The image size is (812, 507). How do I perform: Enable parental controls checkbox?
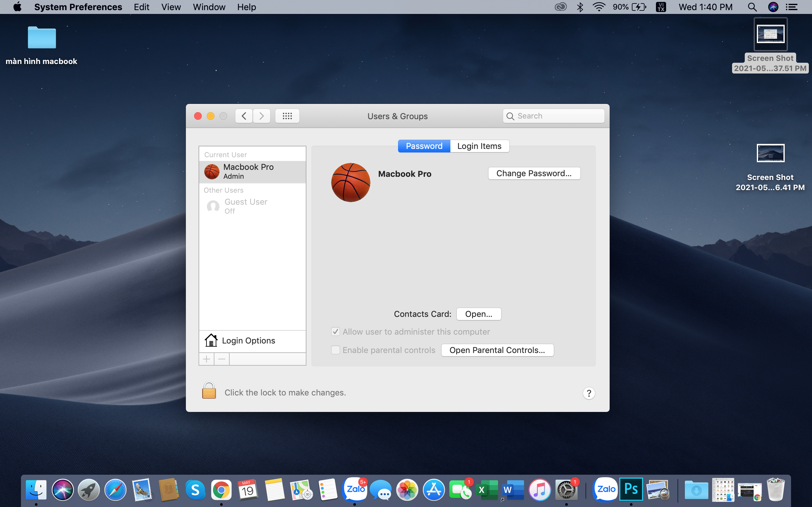[x=335, y=350]
